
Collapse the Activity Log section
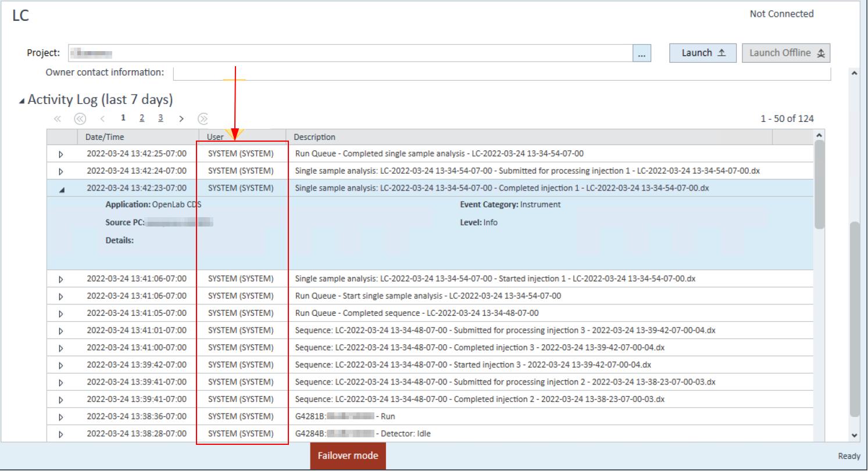(x=22, y=100)
